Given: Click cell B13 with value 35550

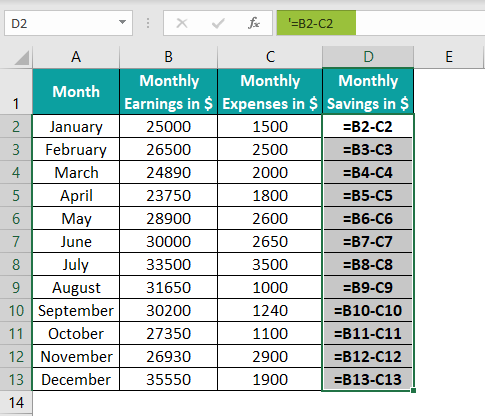Looking at the screenshot, I should (168, 379).
